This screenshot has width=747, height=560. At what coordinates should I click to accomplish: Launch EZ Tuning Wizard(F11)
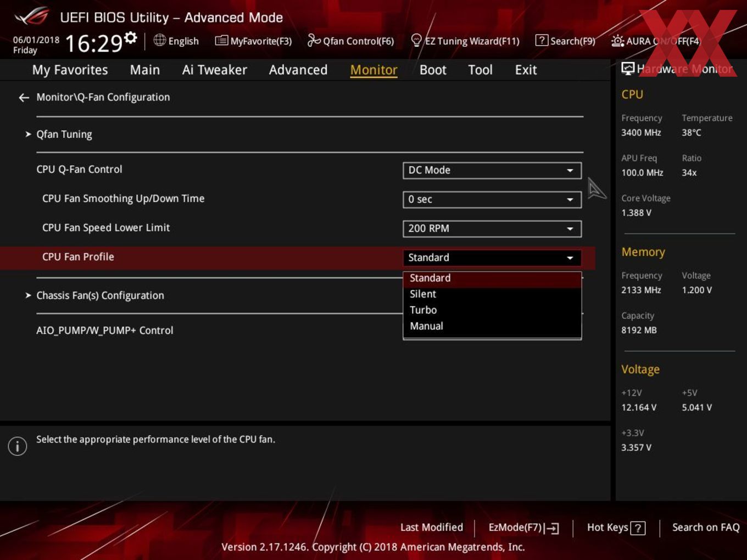click(x=465, y=41)
